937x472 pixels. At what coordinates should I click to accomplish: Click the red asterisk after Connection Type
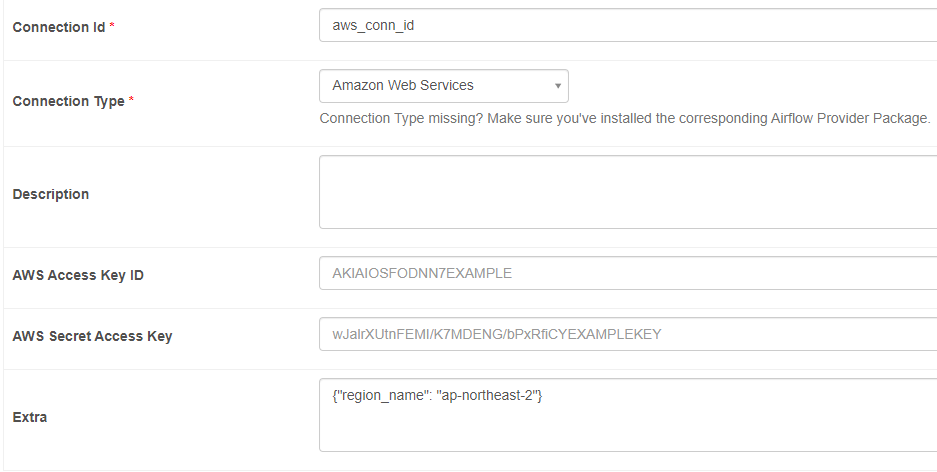[131, 100]
